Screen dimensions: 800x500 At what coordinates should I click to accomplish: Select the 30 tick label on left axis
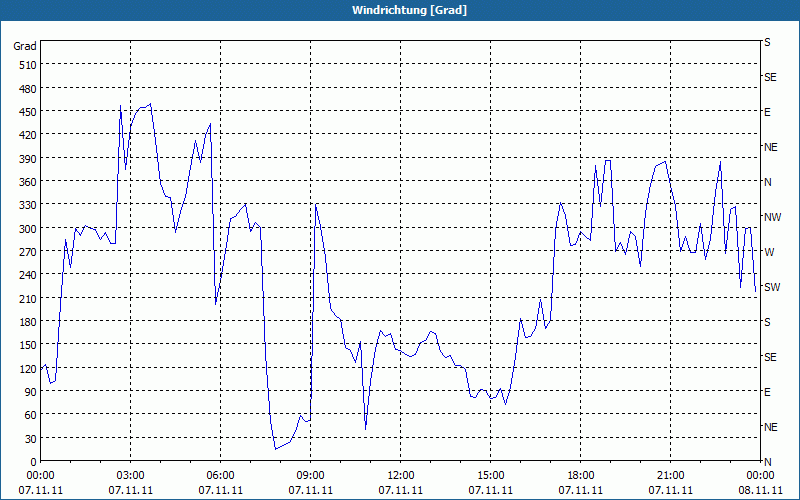(x=28, y=439)
